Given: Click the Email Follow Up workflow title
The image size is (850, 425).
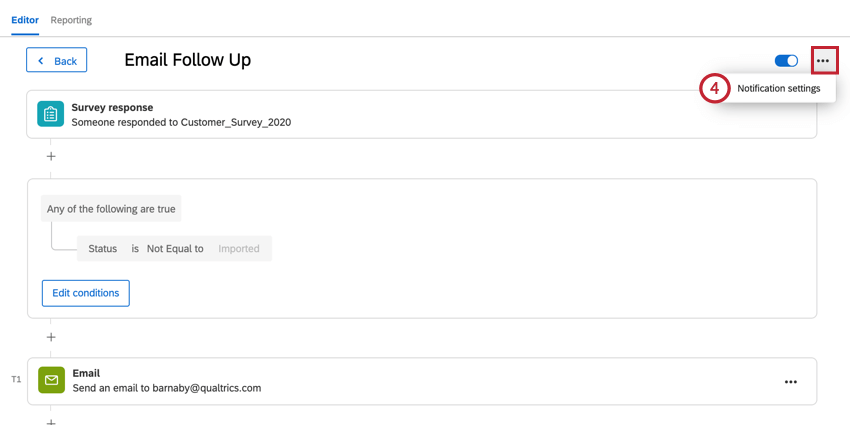Looking at the screenshot, I should [x=187, y=60].
